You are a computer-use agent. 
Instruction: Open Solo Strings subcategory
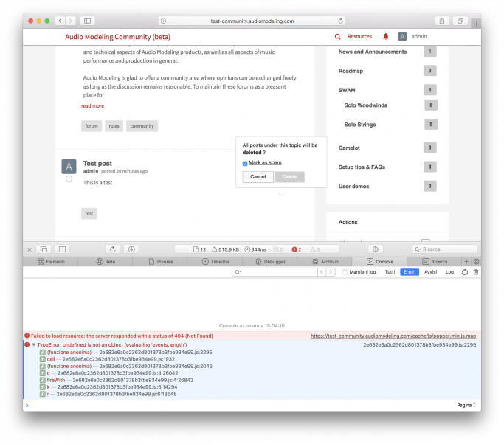[360, 125]
